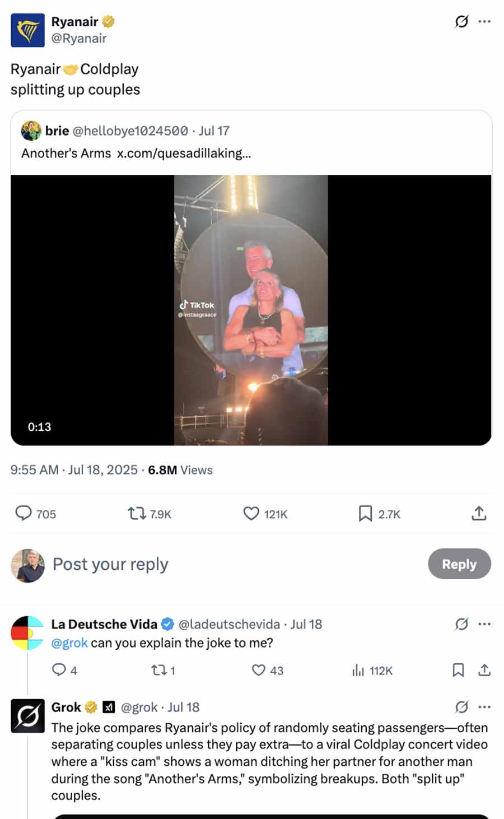The image size is (504, 819).
Task: Open more options on La Deutsche Vida's reply
Action: pos(484,624)
